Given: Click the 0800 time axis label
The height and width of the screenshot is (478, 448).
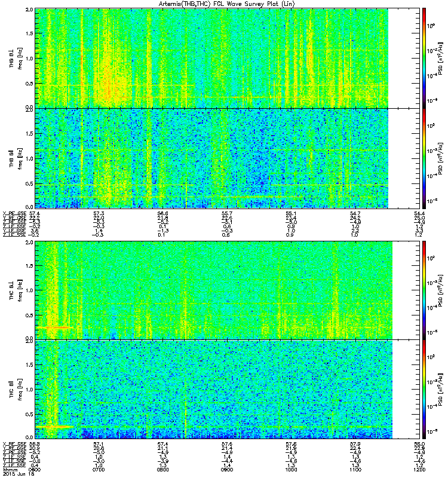Looking at the screenshot, I should click(x=162, y=470).
